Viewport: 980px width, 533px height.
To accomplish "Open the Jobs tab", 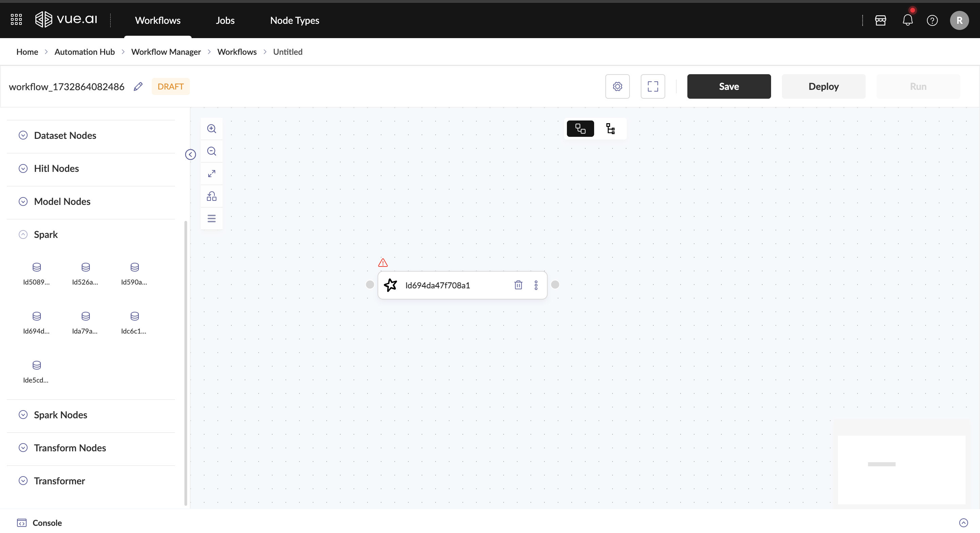I will [225, 20].
